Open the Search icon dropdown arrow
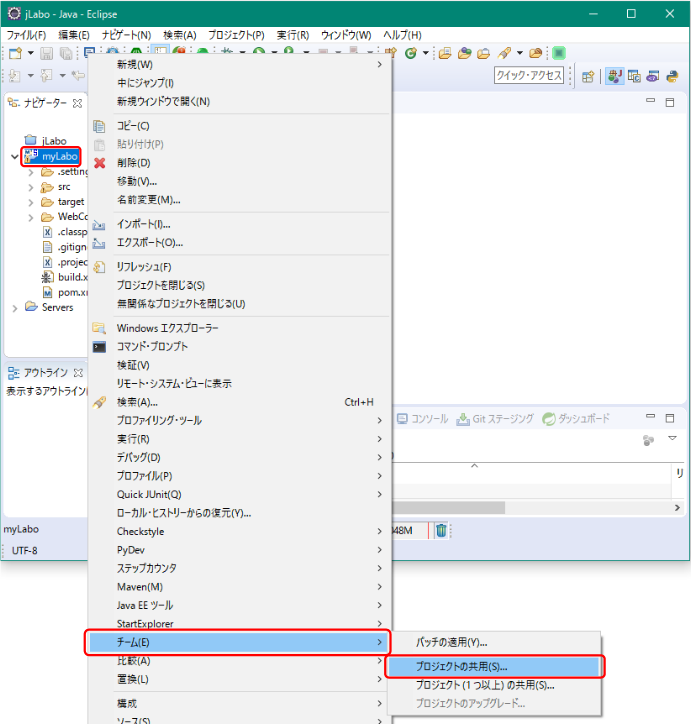 coord(519,53)
